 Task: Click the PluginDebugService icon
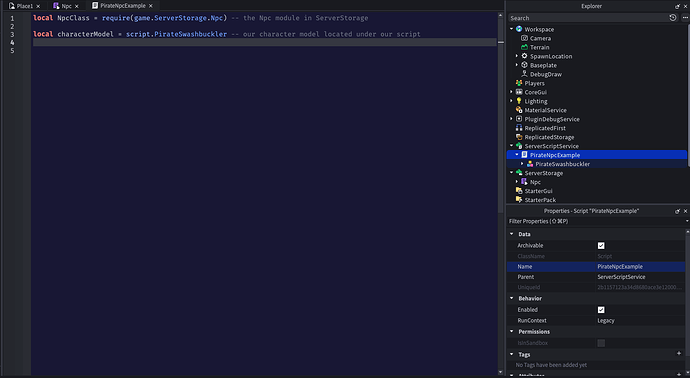click(x=519, y=119)
